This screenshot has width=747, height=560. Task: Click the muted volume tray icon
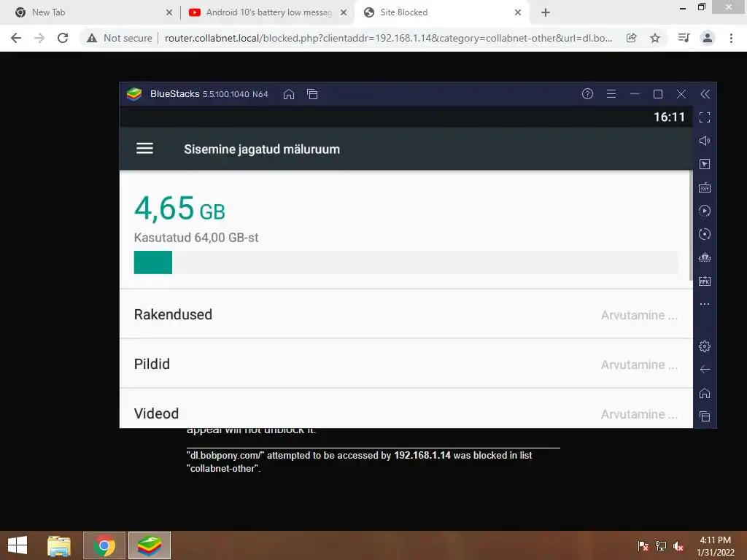678,545
